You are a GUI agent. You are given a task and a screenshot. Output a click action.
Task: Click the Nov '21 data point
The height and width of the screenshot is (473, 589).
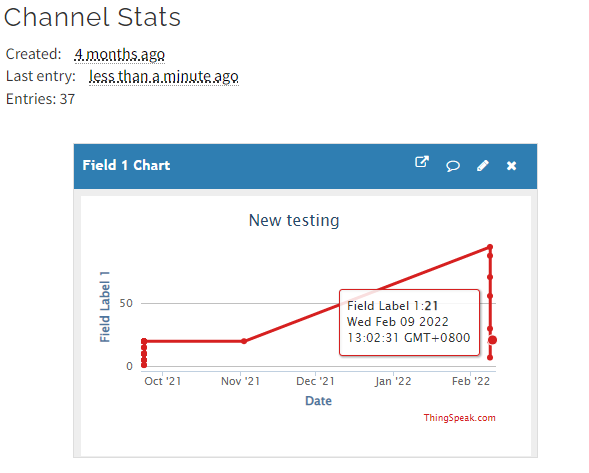coord(244,341)
